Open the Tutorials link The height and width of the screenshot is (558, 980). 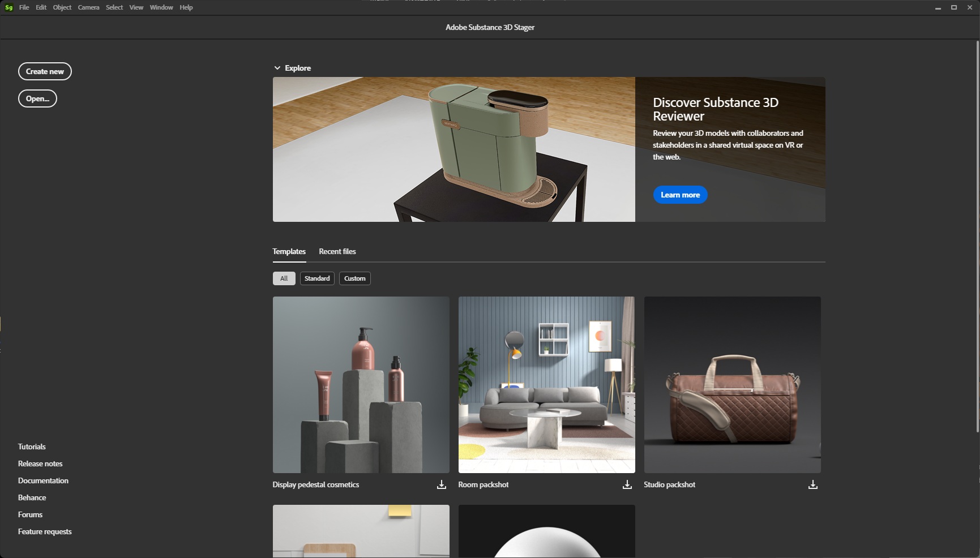pyautogui.click(x=32, y=447)
